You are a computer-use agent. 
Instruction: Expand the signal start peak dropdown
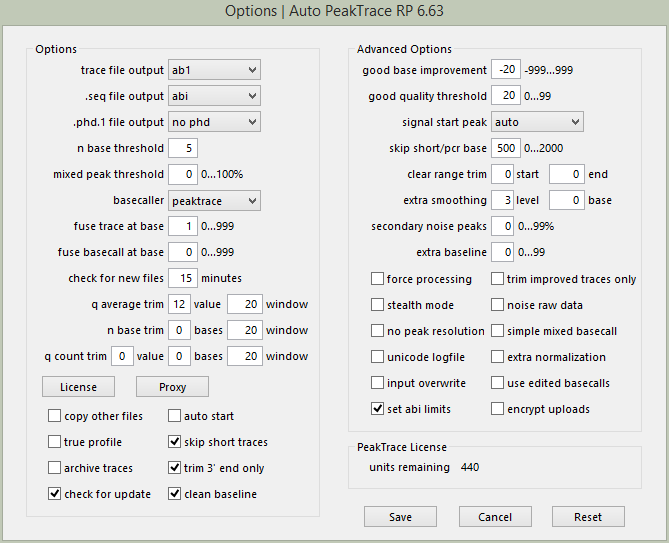[537, 122]
